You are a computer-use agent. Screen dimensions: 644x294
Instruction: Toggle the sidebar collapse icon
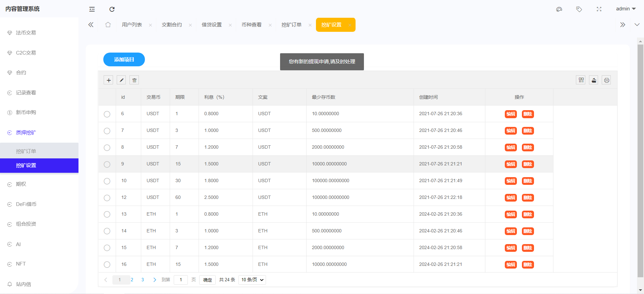point(92,9)
